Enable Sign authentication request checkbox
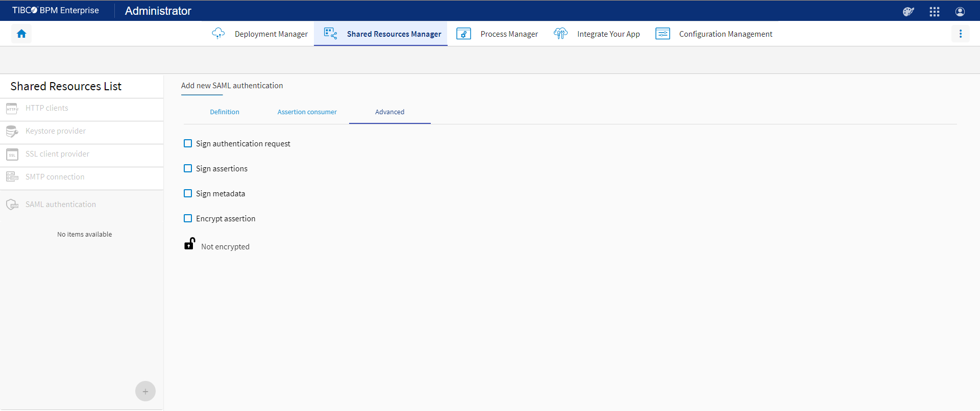Screen dimensions: 980x411 (188, 144)
